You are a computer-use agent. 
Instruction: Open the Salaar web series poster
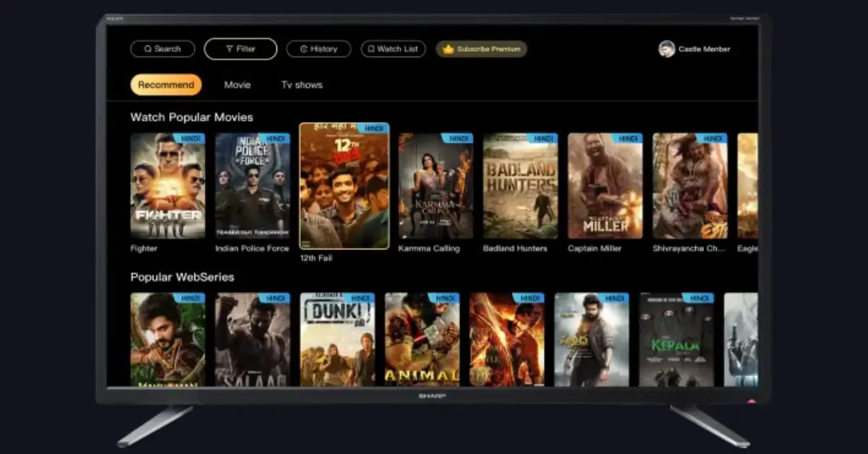click(252, 339)
